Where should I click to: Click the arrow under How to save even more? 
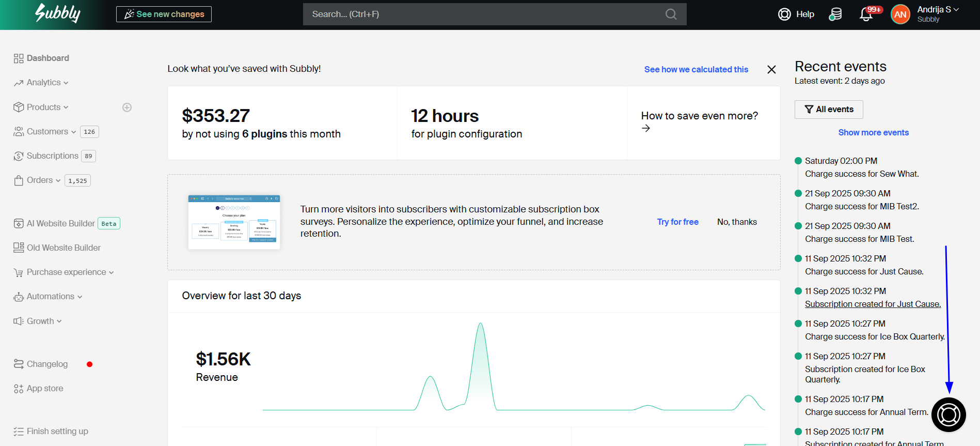point(646,128)
